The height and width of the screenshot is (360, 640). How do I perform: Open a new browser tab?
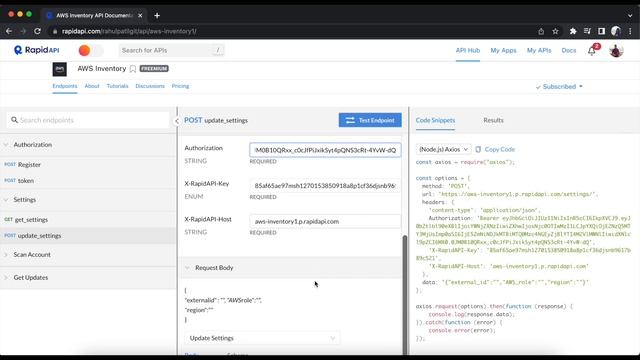click(157, 16)
